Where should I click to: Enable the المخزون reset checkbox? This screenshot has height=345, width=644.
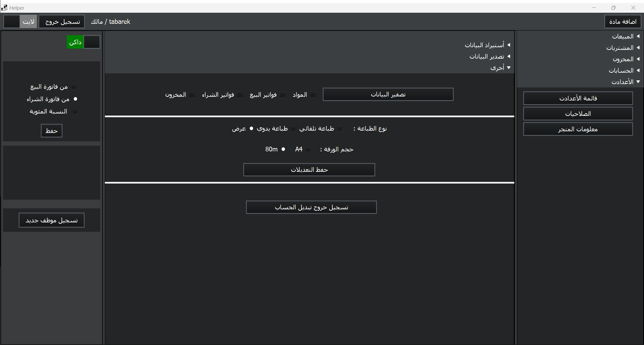[x=192, y=94]
